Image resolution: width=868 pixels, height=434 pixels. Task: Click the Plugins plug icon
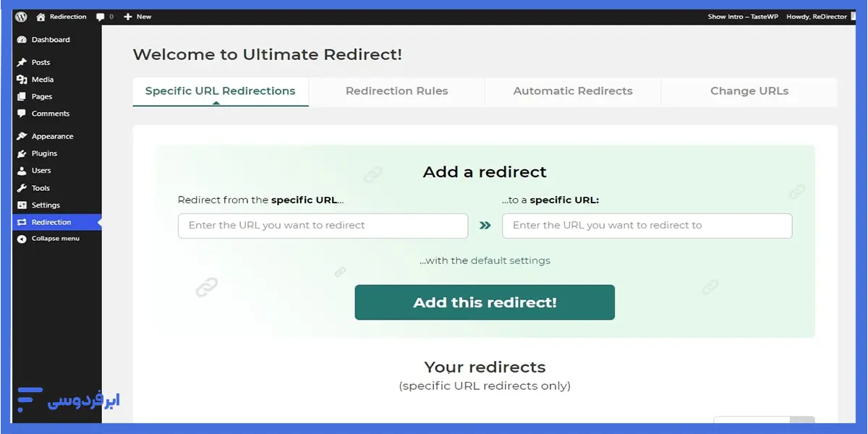click(22, 153)
